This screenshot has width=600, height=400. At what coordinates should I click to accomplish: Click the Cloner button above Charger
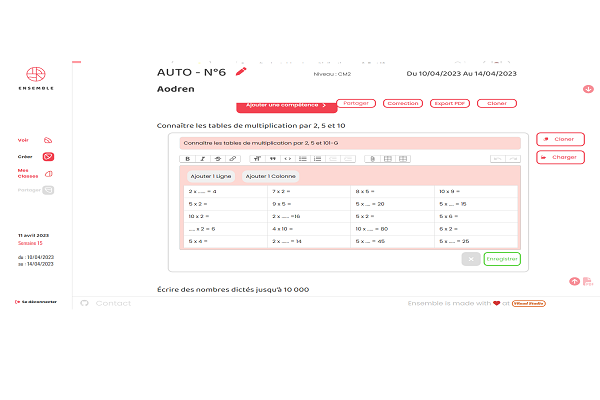[x=561, y=139]
